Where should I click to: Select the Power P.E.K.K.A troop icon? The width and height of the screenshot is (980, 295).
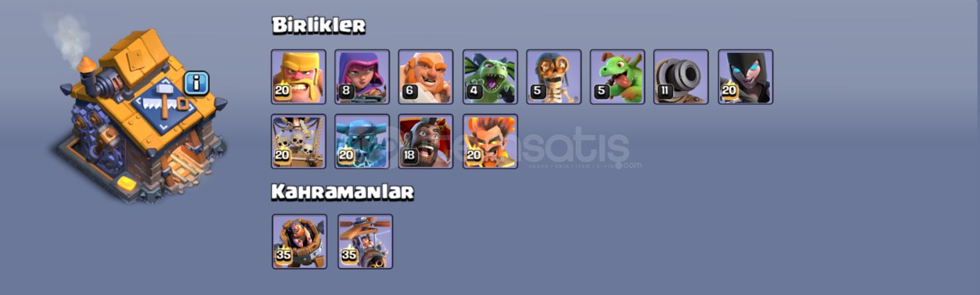[362, 141]
